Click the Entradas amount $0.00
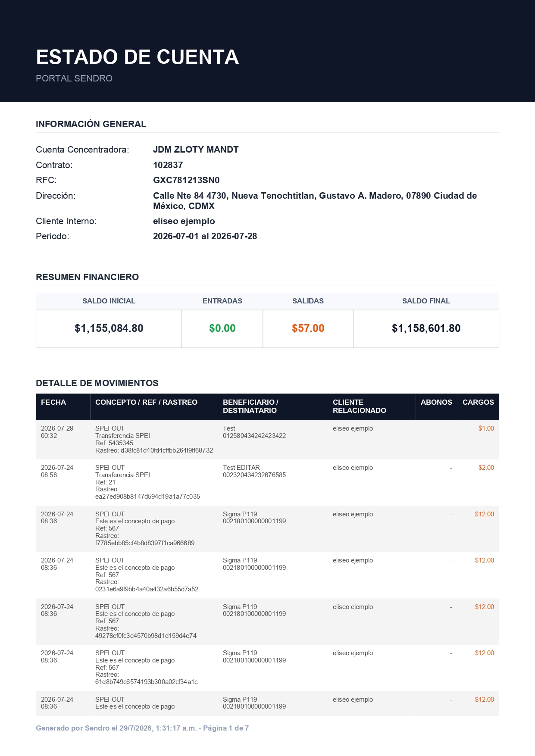Image resolution: width=535 pixels, height=756 pixels. [x=222, y=328]
